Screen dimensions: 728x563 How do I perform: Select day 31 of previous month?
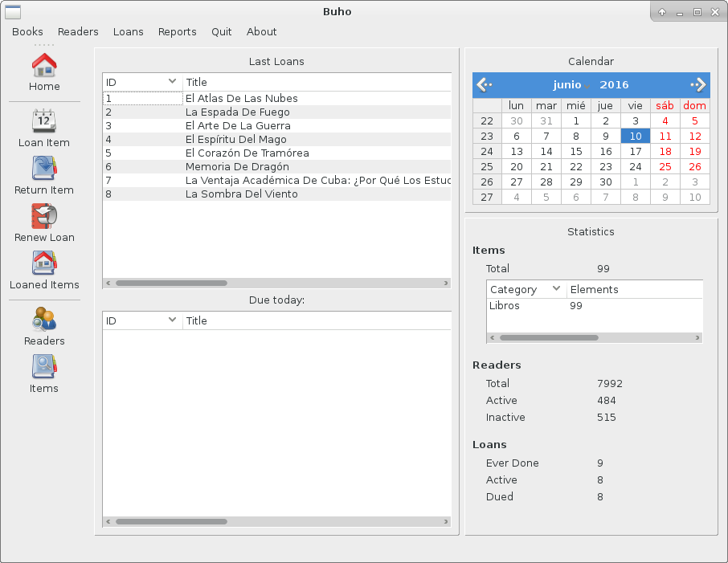point(546,121)
